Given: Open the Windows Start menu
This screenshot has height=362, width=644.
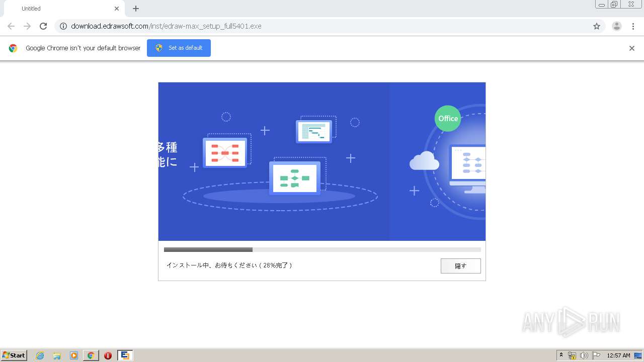Looking at the screenshot, I should (x=14, y=355).
